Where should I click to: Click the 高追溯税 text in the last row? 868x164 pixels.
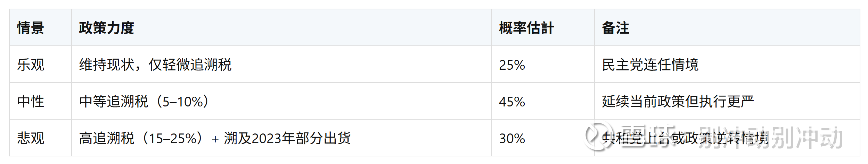pyautogui.click(x=106, y=138)
